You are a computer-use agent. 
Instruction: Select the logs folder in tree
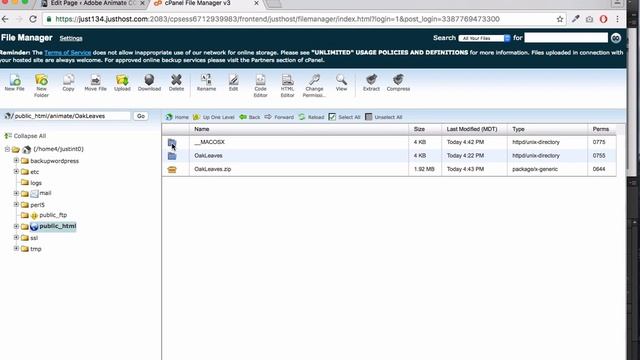36,183
